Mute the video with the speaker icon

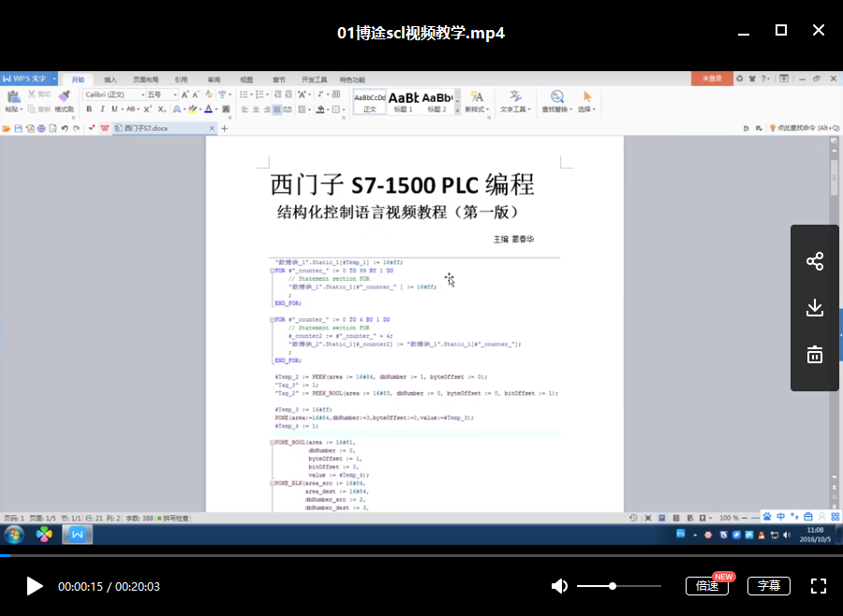pos(559,586)
